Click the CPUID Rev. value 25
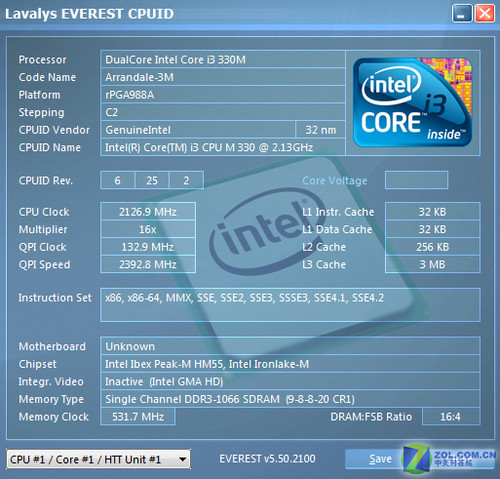Viewport: 500px width, 479px height. [152, 180]
